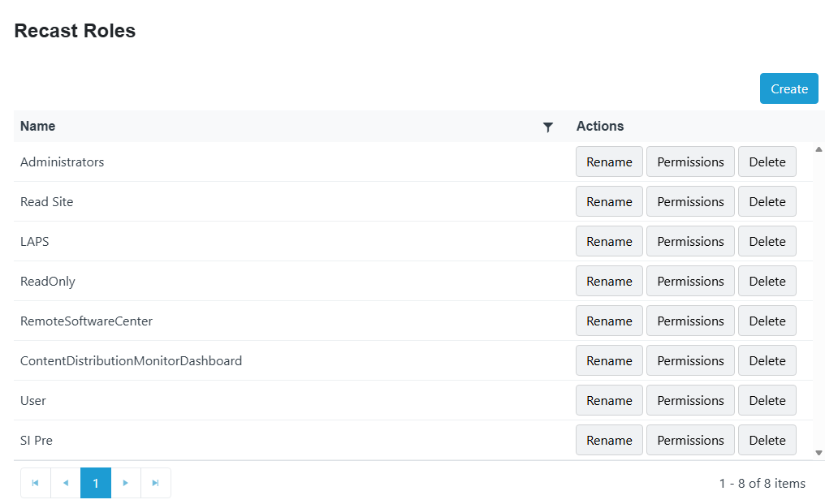
Task: Open Permissions for User role
Action: [690, 400]
